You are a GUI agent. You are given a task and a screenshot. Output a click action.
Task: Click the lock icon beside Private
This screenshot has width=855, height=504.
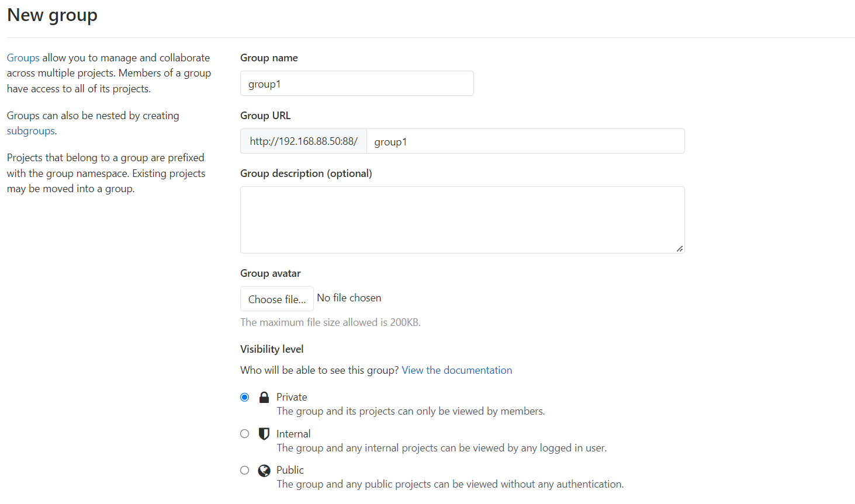tap(264, 398)
